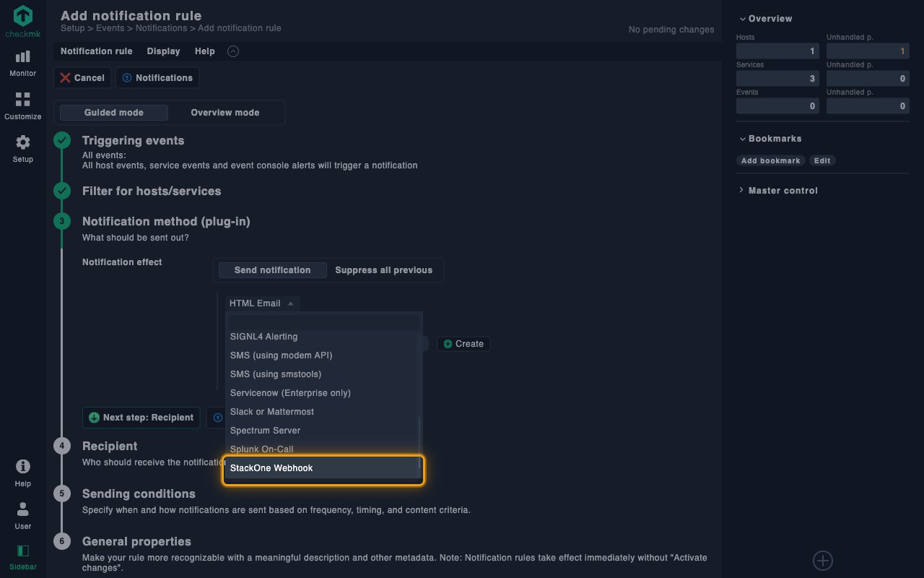Screen dimensions: 924x578
Task: Select Servicenow (Enterprise only) option
Action: (x=323, y=393)
